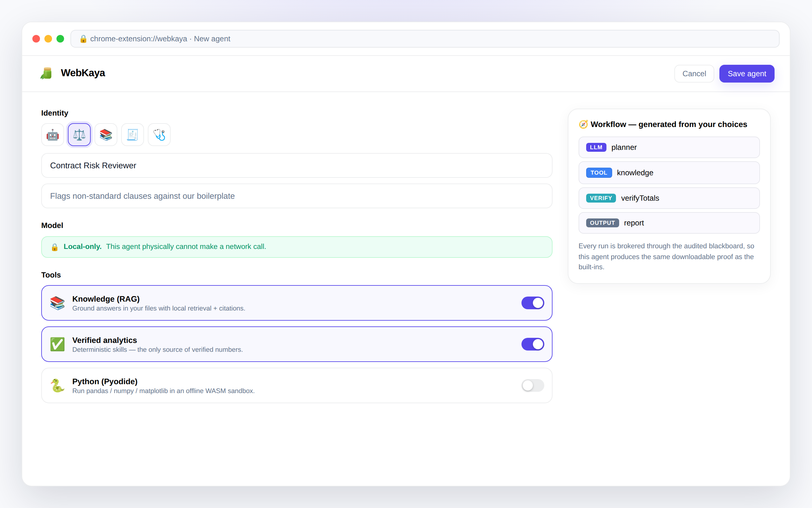Click the Verified analytics checkmark icon
This screenshot has height=508, width=812.
[x=57, y=344]
